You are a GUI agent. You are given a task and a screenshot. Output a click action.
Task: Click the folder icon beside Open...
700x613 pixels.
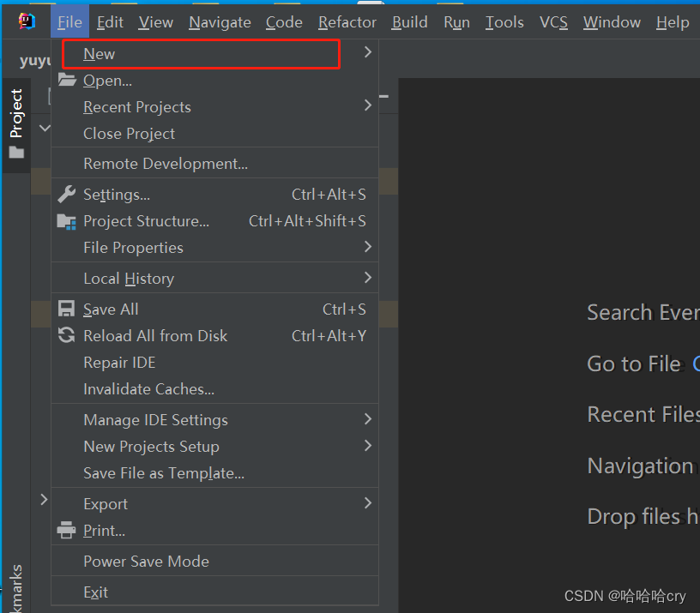point(67,80)
